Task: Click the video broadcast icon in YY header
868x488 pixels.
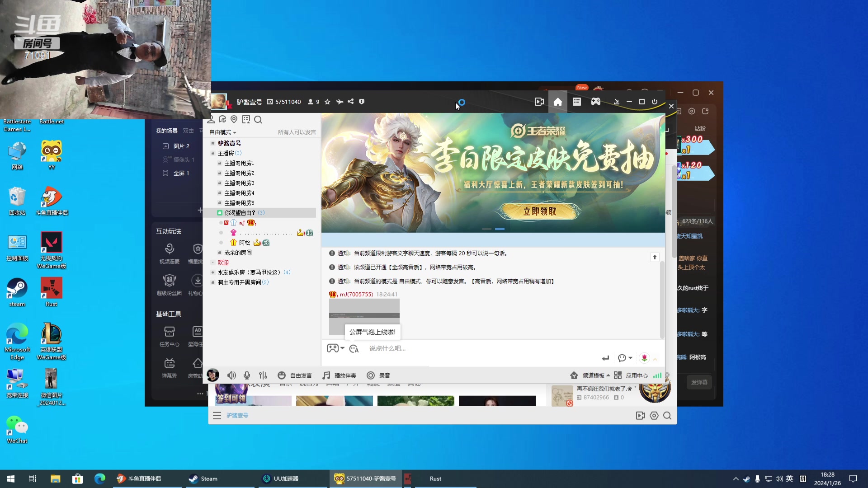Action: click(539, 102)
